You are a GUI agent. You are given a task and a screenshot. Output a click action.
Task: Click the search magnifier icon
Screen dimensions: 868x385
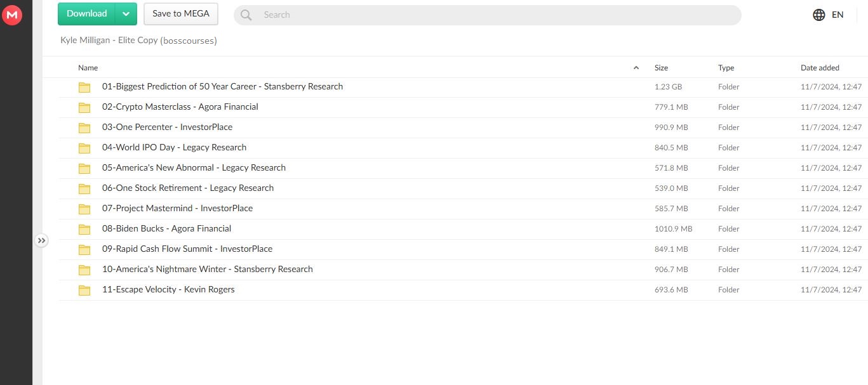(x=246, y=15)
